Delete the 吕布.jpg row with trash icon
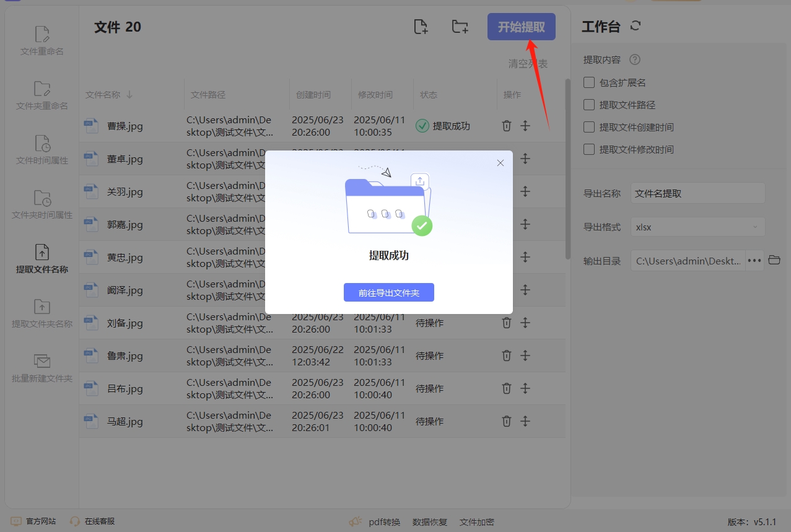This screenshot has width=791, height=532. 507,388
